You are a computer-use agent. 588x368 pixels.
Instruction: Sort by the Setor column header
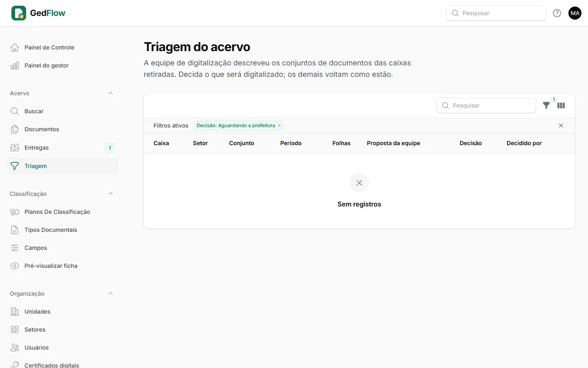tap(200, 143)
